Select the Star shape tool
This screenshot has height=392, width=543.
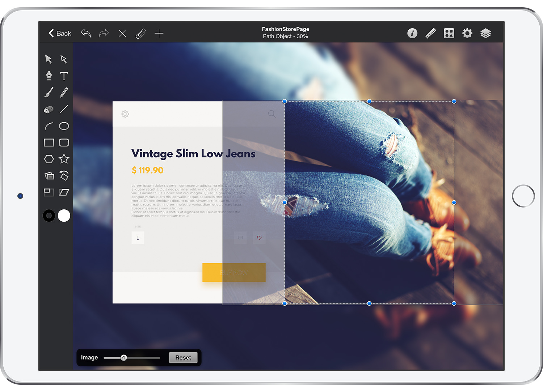64,159
